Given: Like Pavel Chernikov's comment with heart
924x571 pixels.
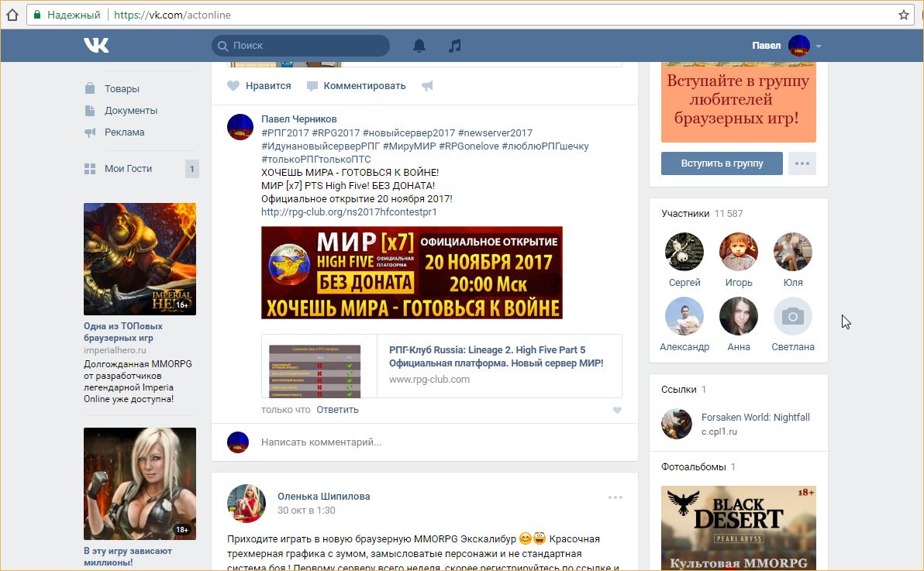Looking at the screenshot, I should point(617,410).
